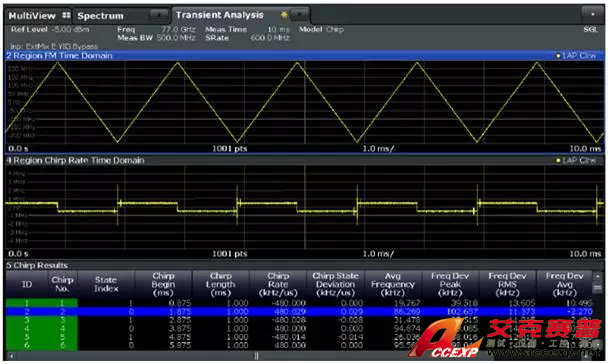Viewport: 608px width, 364px height.
Task: Click the Chirp Rate column header
Action: point(278,284)
